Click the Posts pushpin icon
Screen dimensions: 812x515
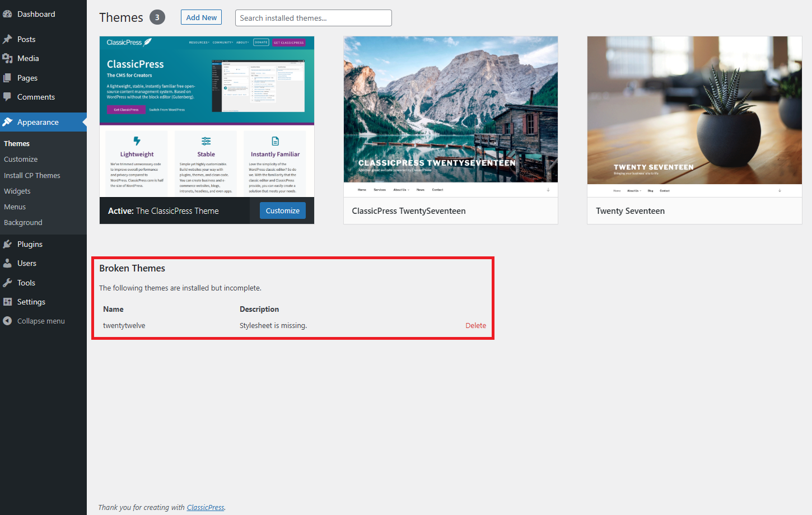7,39
